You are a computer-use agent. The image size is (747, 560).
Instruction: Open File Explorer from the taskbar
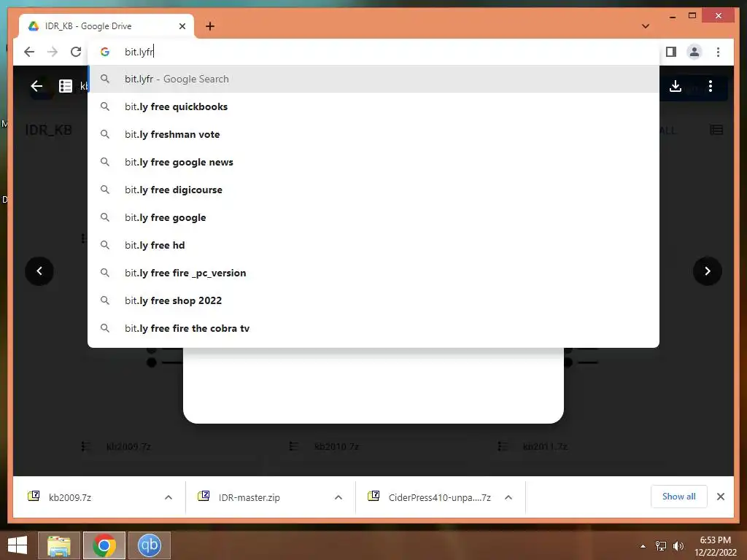coord(58,545)
